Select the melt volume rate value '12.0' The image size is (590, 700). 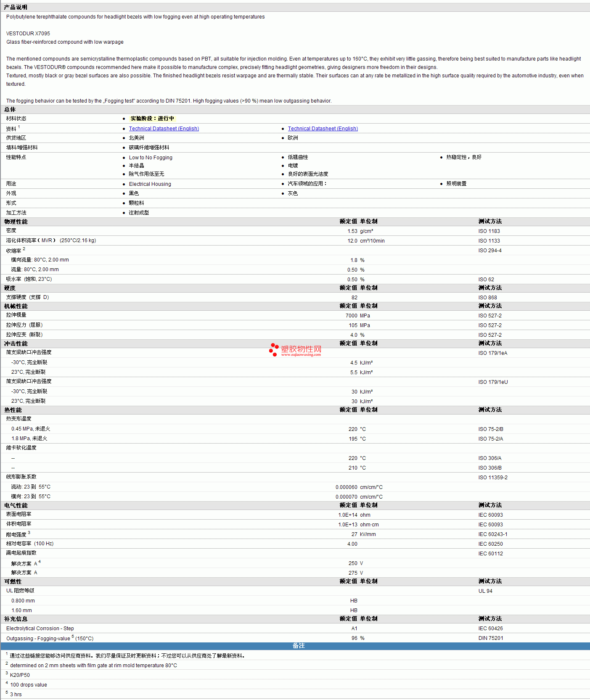(352, 241)
